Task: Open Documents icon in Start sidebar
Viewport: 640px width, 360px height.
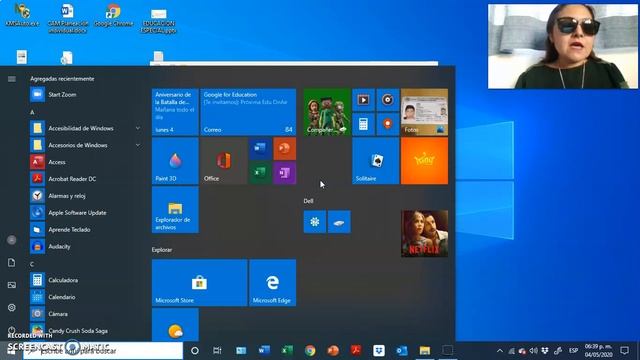Action: 11,262
